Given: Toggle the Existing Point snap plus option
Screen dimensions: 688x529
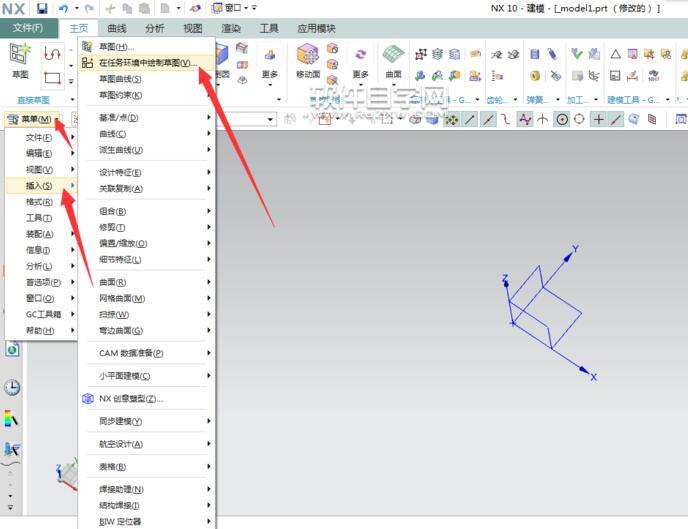Looking at the screenshot, I should [x=598, y=119].
